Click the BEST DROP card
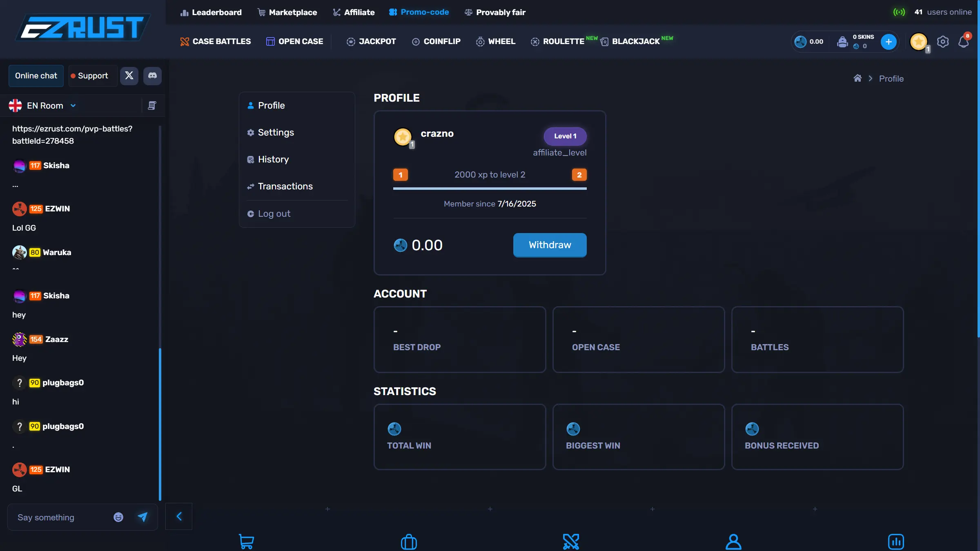The width and height of the screenshot is (980, 551). click(460, 340)
